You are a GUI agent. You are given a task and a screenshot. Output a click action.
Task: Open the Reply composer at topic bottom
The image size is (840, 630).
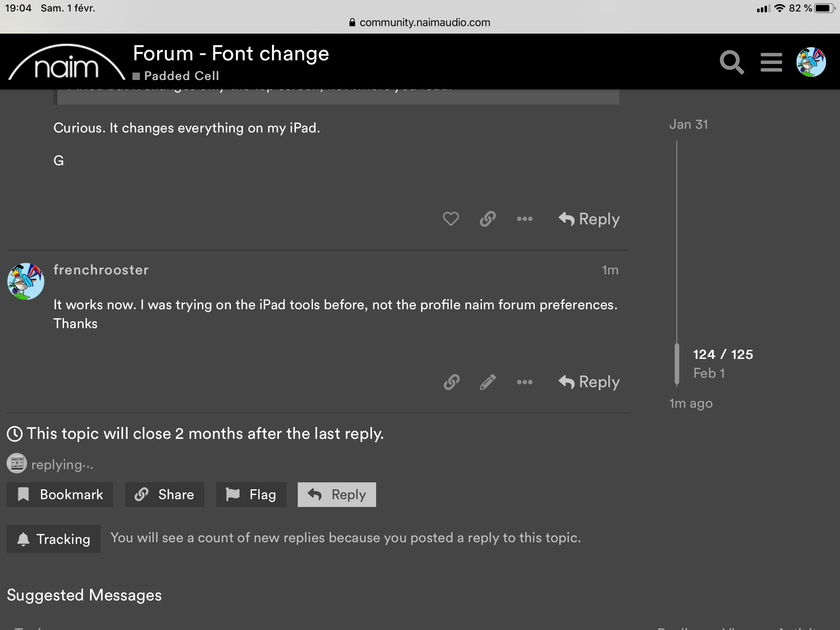pos(336,494)
